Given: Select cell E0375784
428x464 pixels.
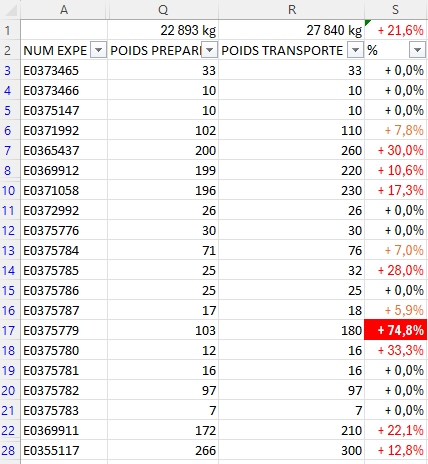Looking at the screenshot, I should click(x=64, y=251).
